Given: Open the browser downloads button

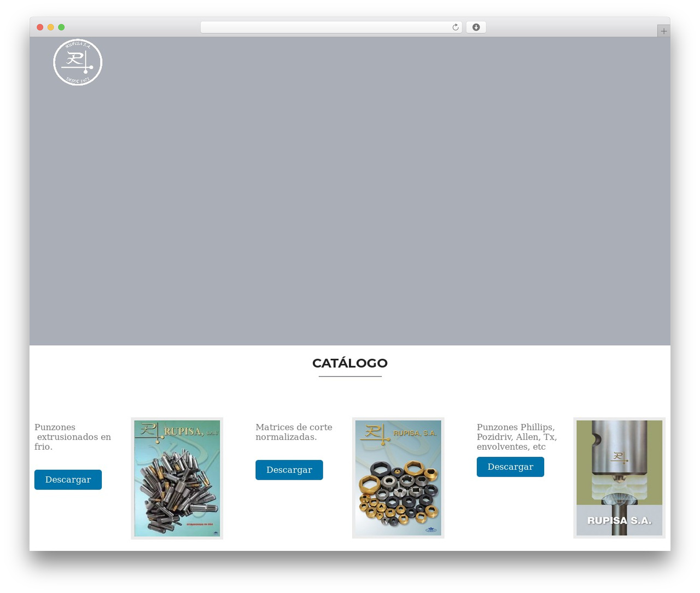Looking at the screenshot, I should coord(476,27).
